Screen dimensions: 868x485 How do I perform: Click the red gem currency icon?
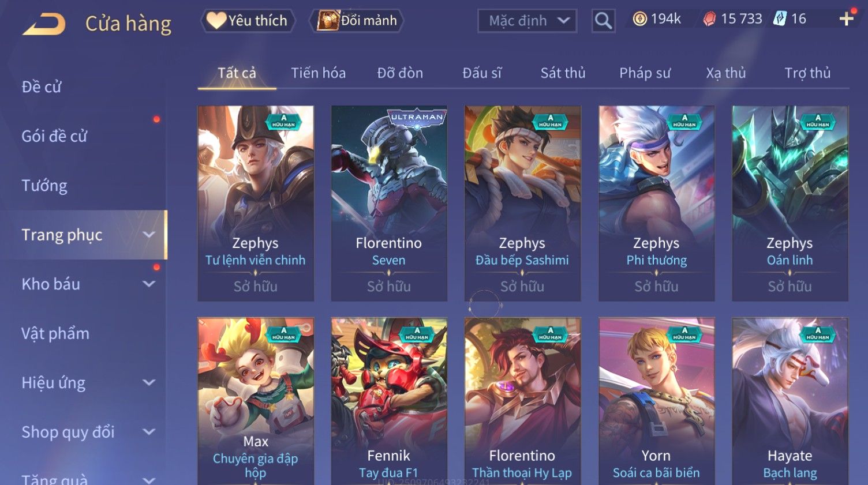[709, 19]
